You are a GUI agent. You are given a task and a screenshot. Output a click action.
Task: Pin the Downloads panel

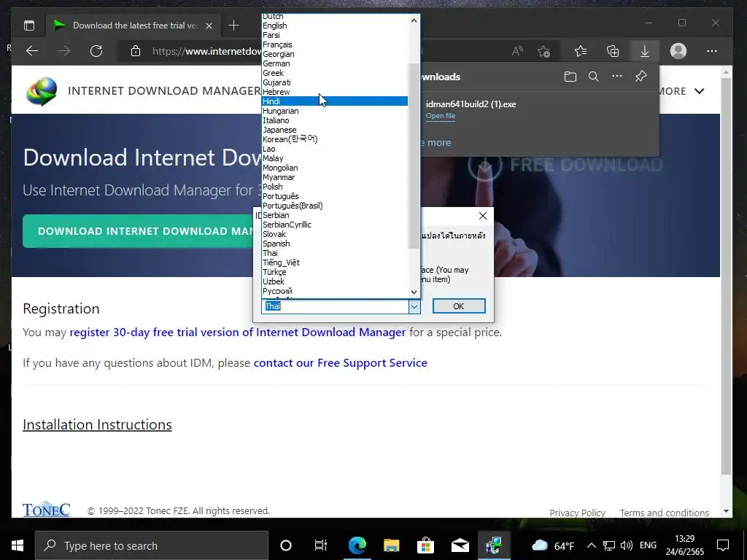click(640, 76)
